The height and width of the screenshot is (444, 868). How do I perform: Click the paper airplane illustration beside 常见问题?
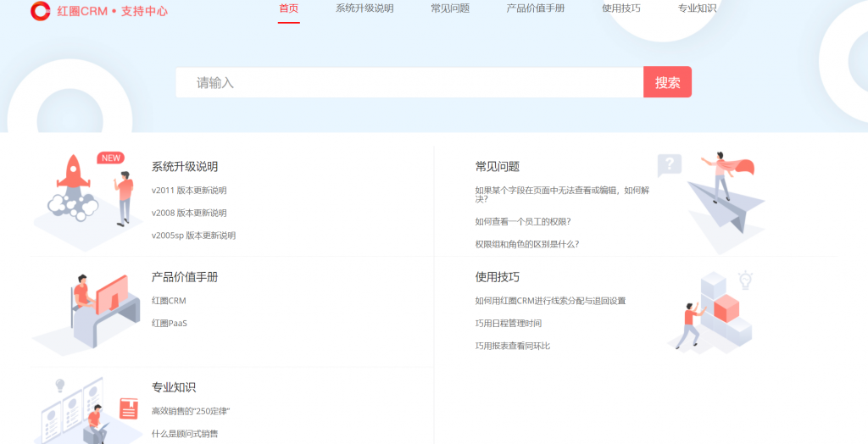click(716, 193)
